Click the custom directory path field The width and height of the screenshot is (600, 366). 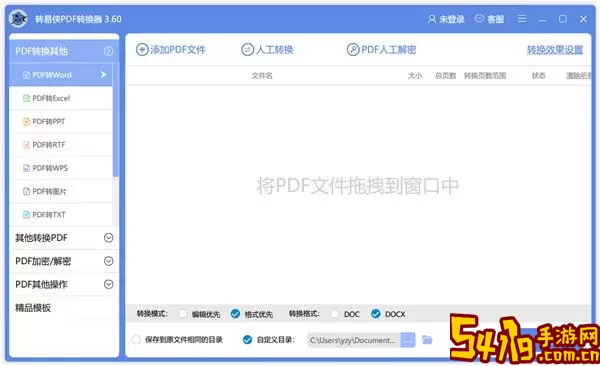(354, 340)
